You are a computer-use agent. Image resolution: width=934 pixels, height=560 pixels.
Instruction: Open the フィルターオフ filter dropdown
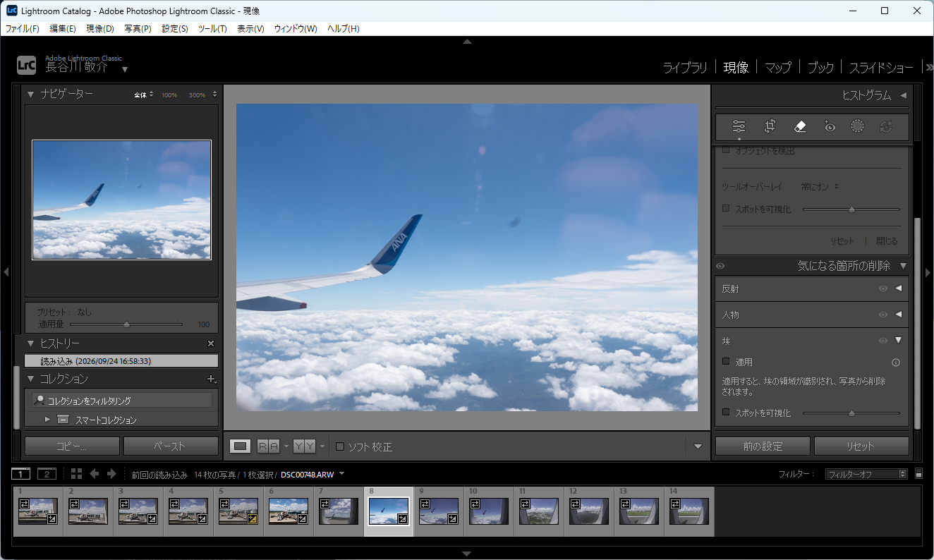866,474
